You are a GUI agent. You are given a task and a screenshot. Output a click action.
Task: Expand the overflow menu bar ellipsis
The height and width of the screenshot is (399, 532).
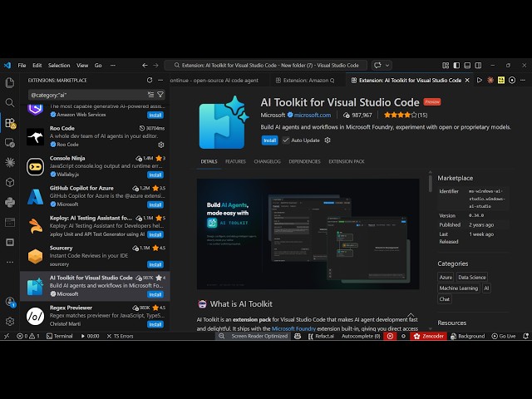point(113,65)
